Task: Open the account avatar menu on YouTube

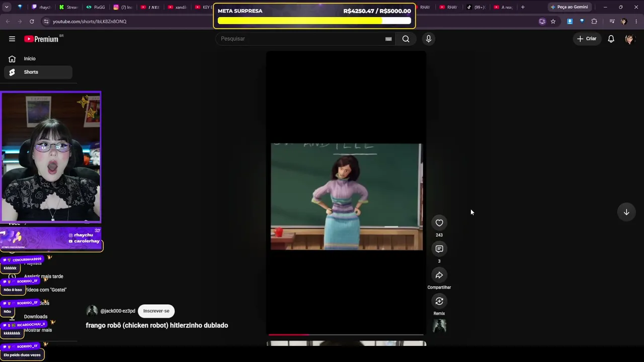Action: coord(629,39)
